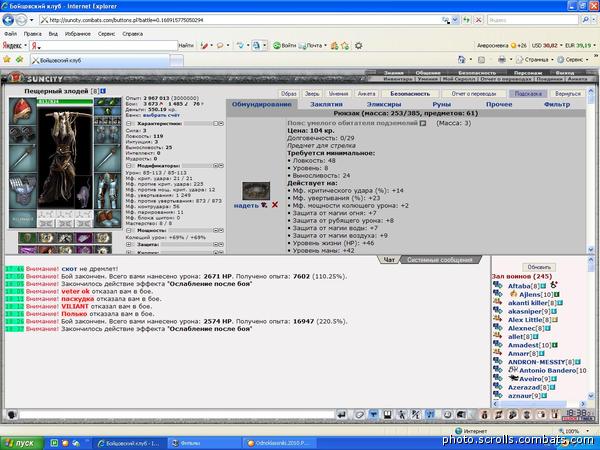600x450 pixels.
Task: Open the Odnoklassniki taskbar window
Action: [280, 443]
